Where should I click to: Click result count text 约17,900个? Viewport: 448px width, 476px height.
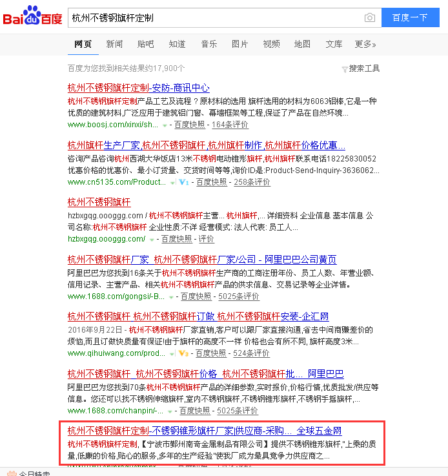pos(165,68)
